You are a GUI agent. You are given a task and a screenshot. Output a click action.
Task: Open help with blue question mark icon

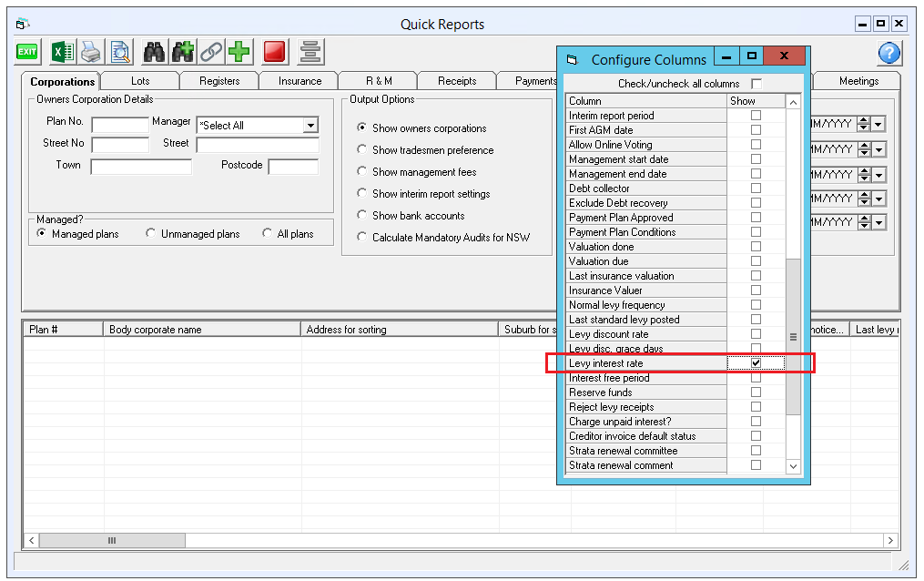[889, 53]
